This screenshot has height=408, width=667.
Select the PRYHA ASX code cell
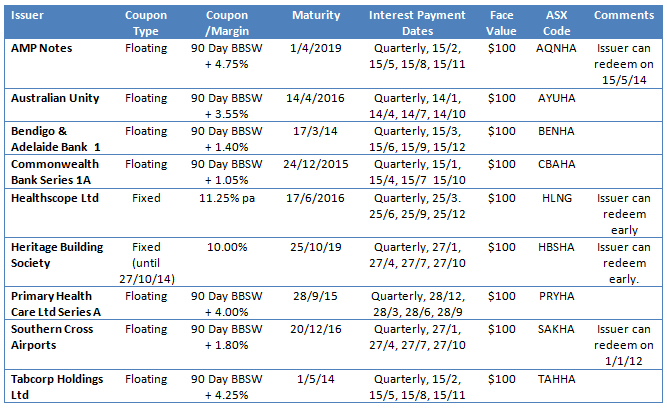558,296
